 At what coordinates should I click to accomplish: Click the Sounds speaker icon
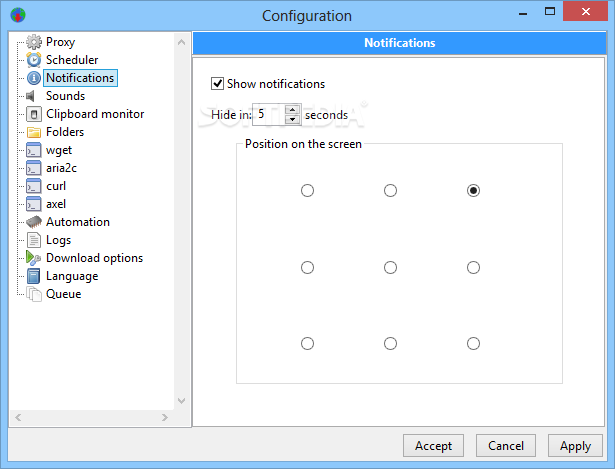[31, 96]
